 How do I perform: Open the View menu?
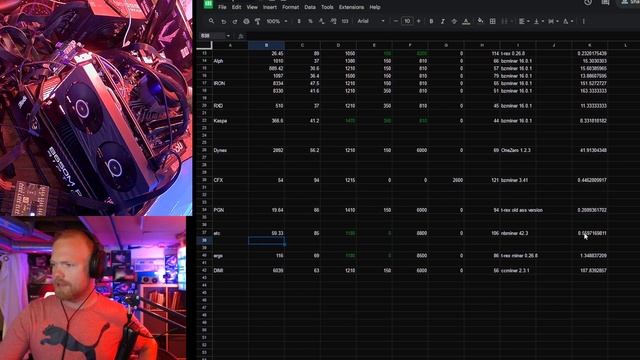pos(252,7)
